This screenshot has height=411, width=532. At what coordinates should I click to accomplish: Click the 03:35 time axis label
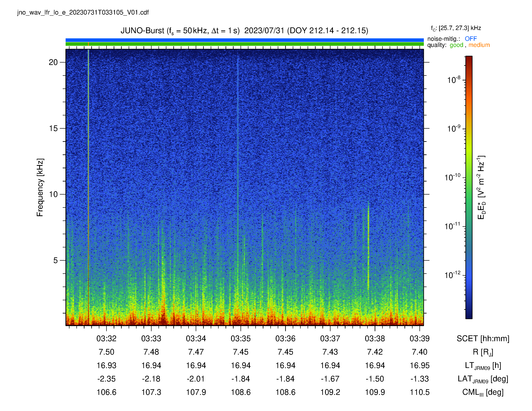click(x=241, y=338)
